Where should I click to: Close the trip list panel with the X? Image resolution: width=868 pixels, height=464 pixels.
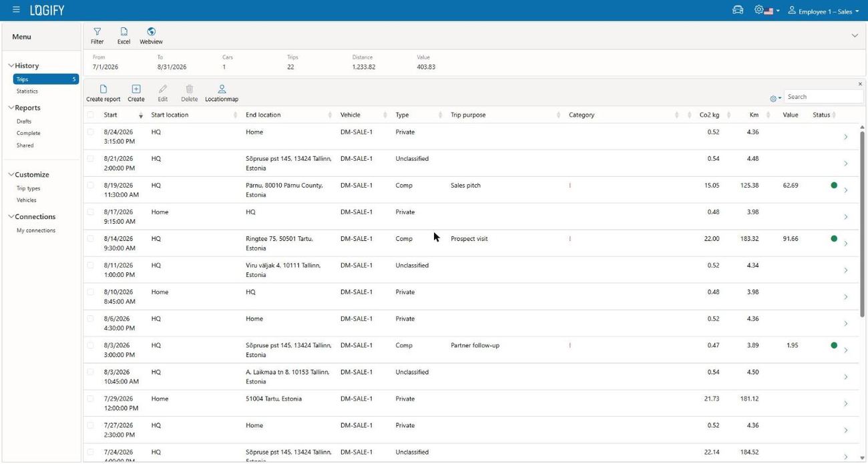click(x=860, y=84)
